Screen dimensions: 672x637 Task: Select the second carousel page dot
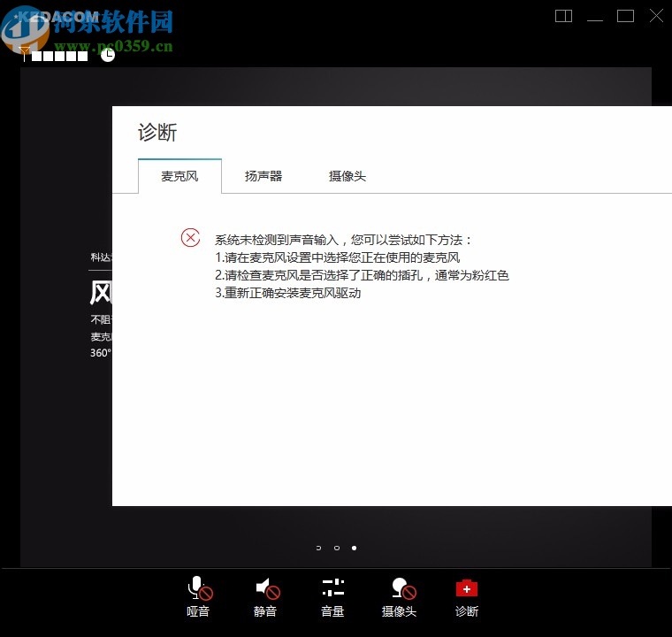[x=336, y=548]
